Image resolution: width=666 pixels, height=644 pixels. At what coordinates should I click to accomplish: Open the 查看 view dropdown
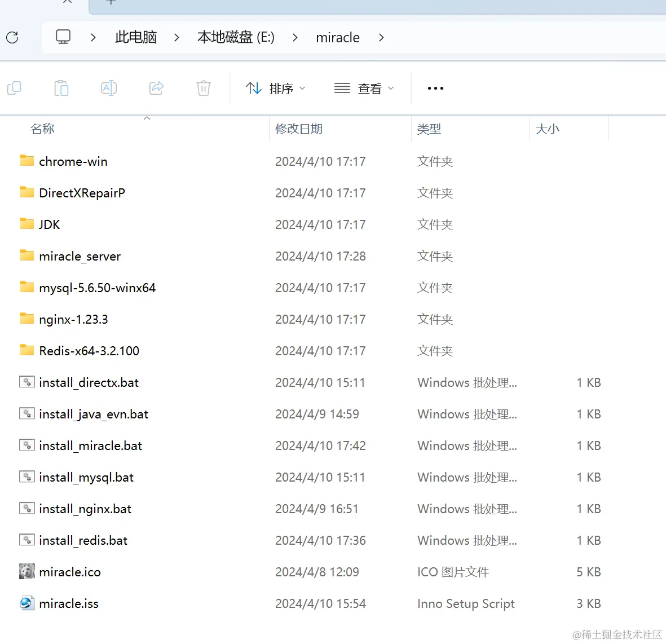coord(364,89)
